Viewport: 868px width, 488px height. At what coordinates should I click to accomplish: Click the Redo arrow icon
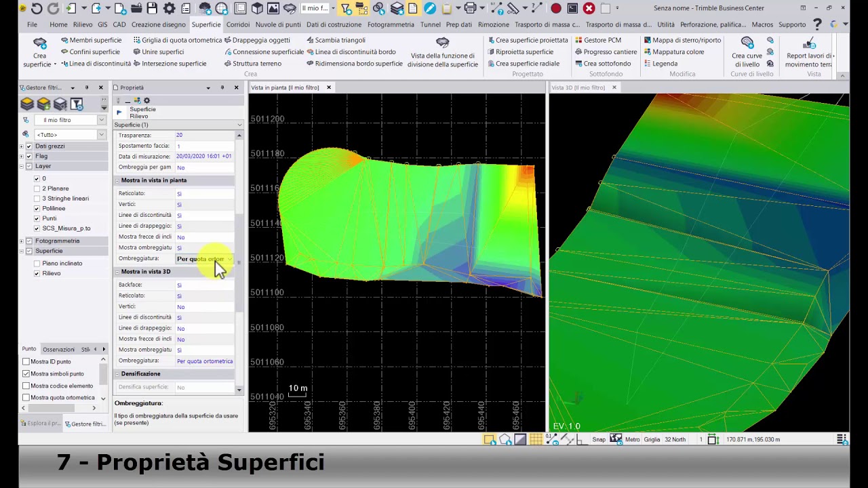(x=53, y=8)
